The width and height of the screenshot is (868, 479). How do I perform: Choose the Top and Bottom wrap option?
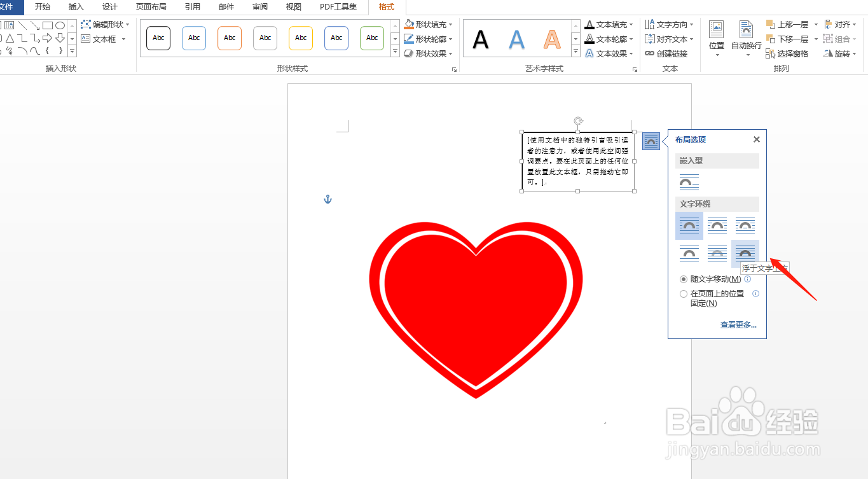click(x=689, y=253)
